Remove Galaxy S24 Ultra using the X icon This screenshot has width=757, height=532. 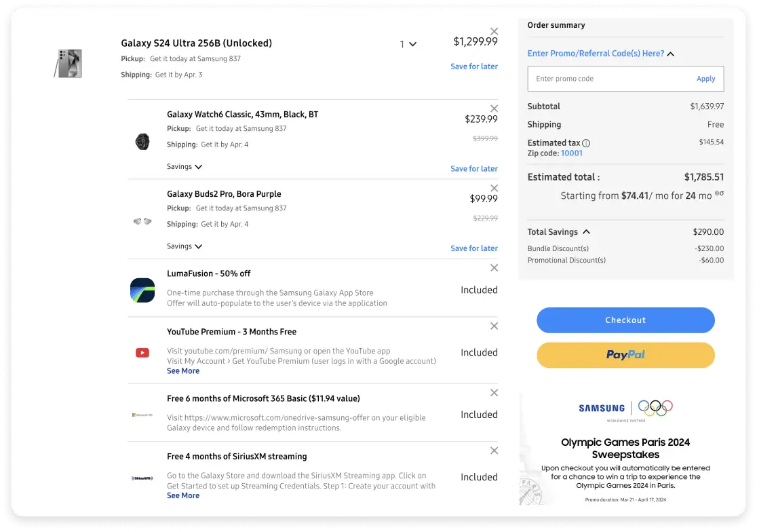(x=494, y=31)
